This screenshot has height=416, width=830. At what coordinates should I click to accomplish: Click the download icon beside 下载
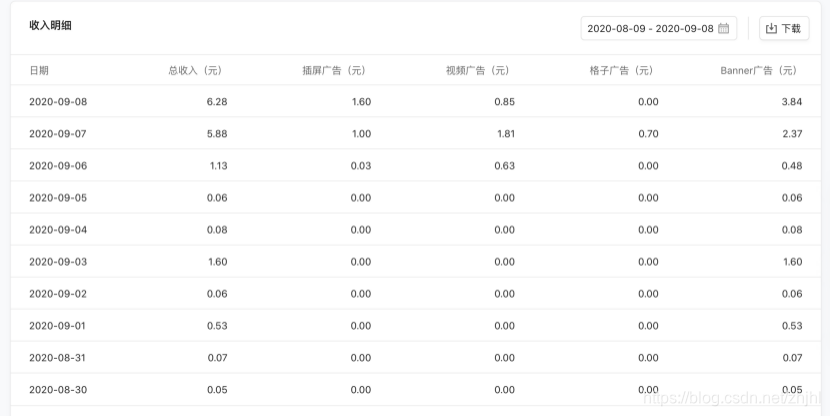tap(771, 28)
